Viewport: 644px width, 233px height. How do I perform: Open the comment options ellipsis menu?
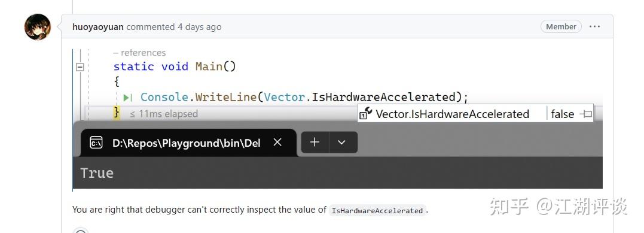pos(594,26)
